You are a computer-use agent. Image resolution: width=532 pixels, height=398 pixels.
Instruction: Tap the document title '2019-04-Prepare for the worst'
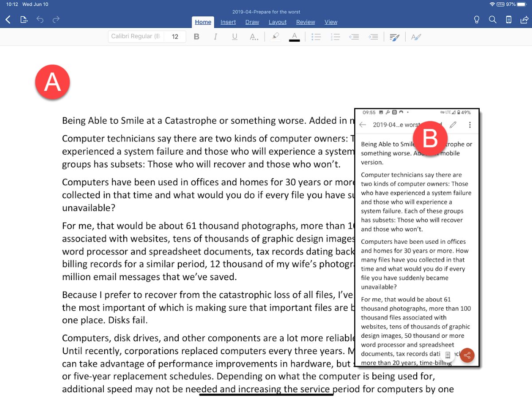click(266, 12)
